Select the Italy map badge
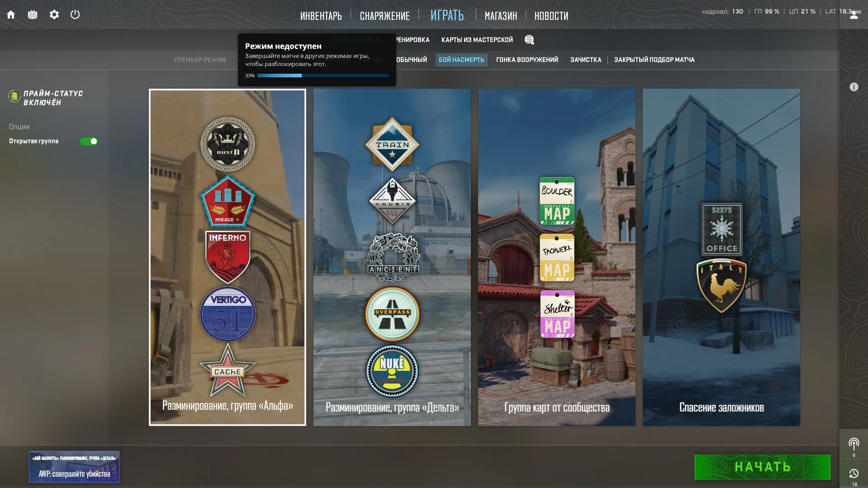The image size is (868, 488). pyautogui.click(x=721, y=285)
